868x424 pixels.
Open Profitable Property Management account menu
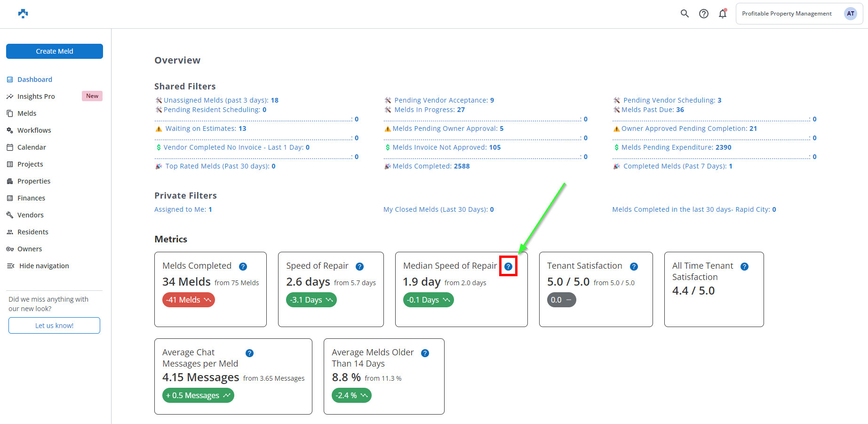pyautogui.click(x=787, y=14)
